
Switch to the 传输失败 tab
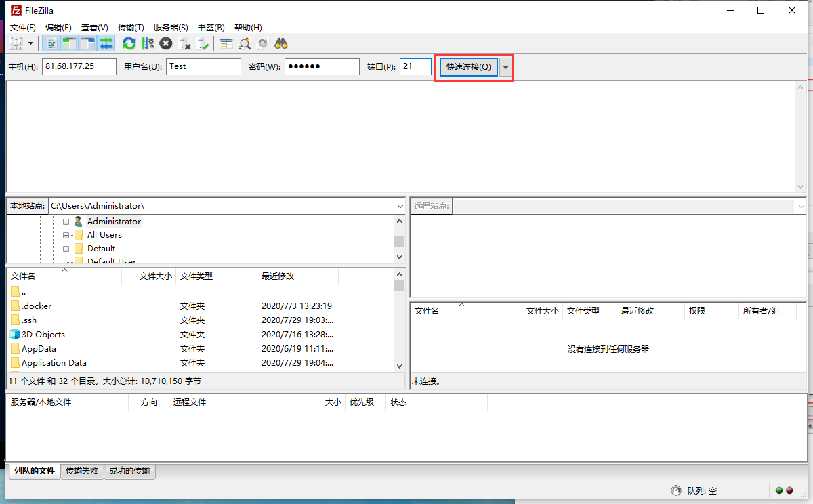click(82, 471)
